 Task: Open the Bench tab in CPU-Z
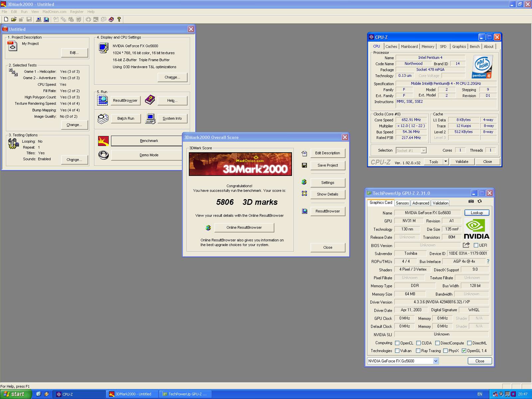pyautogui.click(x=474, y=47)
